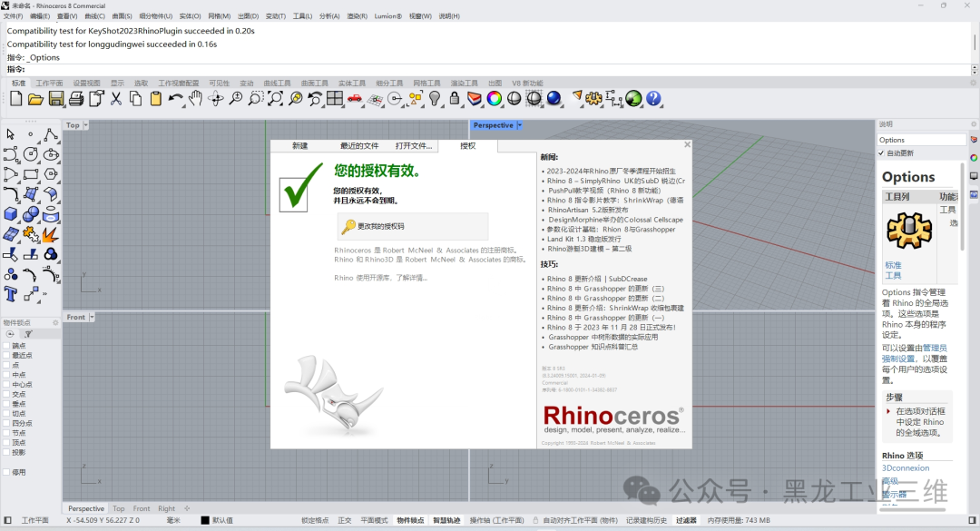This screenshot has height=531, width=980.
Task: Enable the 垂点 object snap checkbox
Action: (7, 404)
